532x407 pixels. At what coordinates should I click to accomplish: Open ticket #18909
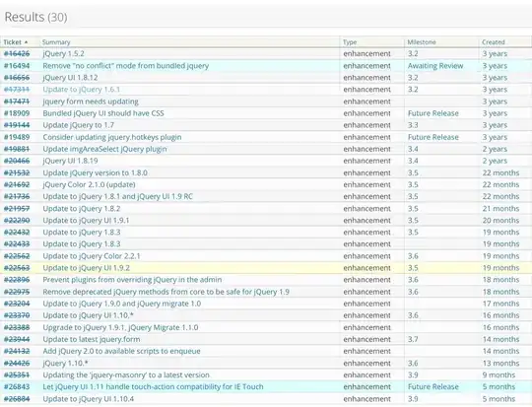17,113
